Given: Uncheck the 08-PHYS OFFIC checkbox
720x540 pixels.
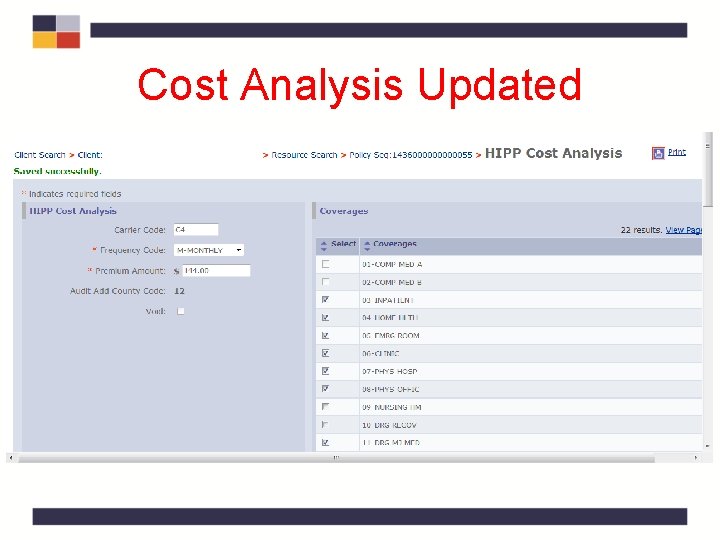Looking at the screenshot, I should pyautogui.click(x=326, y=389).
